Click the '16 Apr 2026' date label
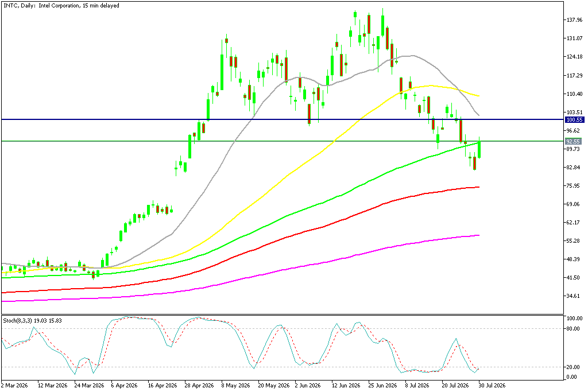588x392 pixels. coord(163,386)
